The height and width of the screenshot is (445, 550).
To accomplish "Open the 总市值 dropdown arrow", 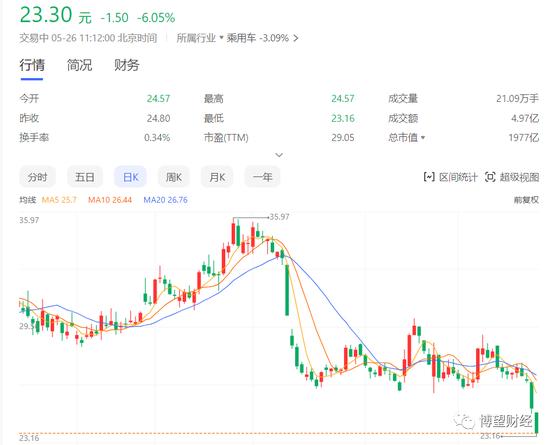I will pyautogui.click(x=423, y=137).
